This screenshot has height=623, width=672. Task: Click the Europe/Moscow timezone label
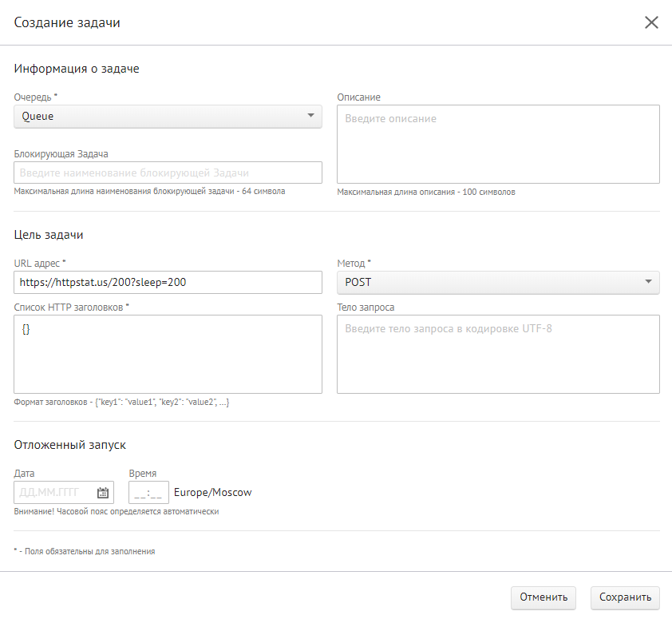tap(212, 493)
